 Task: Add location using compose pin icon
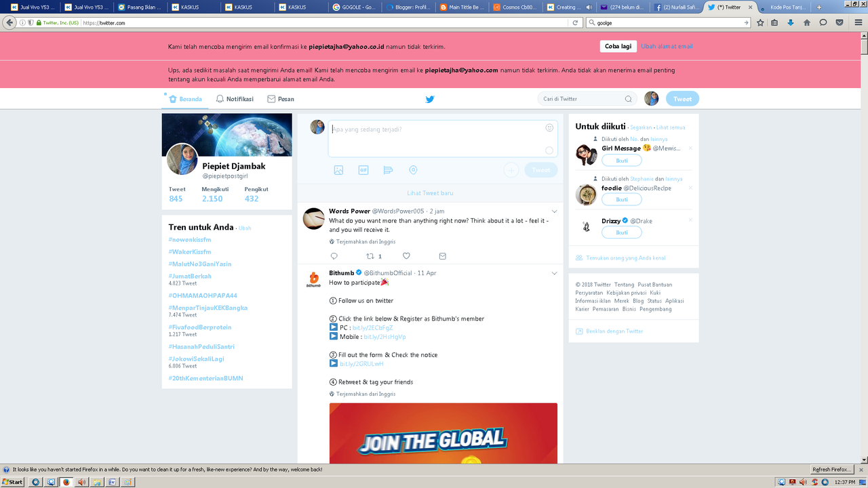point(413,170)
